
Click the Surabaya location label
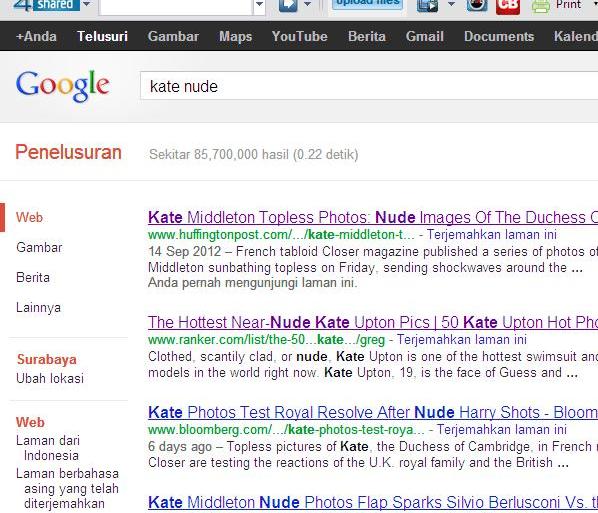pos(47,359)
